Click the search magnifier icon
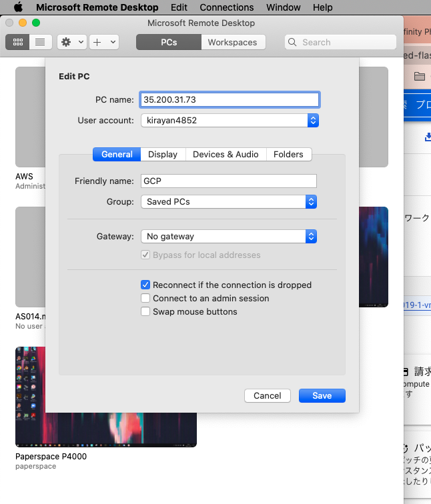The width and height of the screenshot is (431, 504). (x=292, y=42)
